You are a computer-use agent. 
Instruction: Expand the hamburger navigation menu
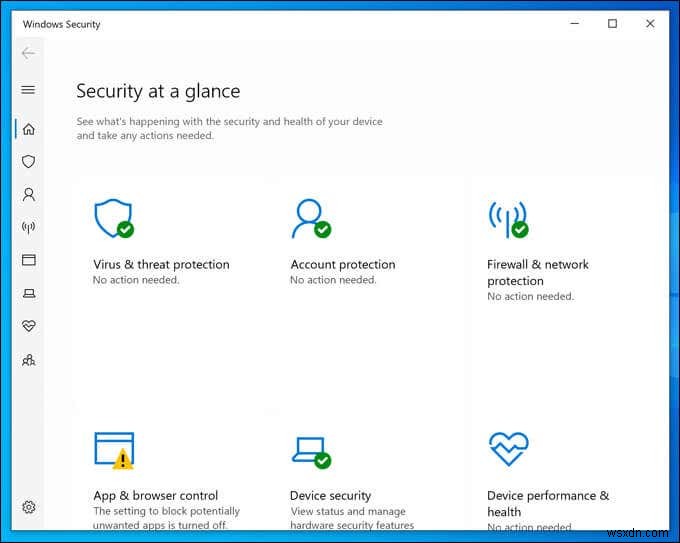click(28, 90)
